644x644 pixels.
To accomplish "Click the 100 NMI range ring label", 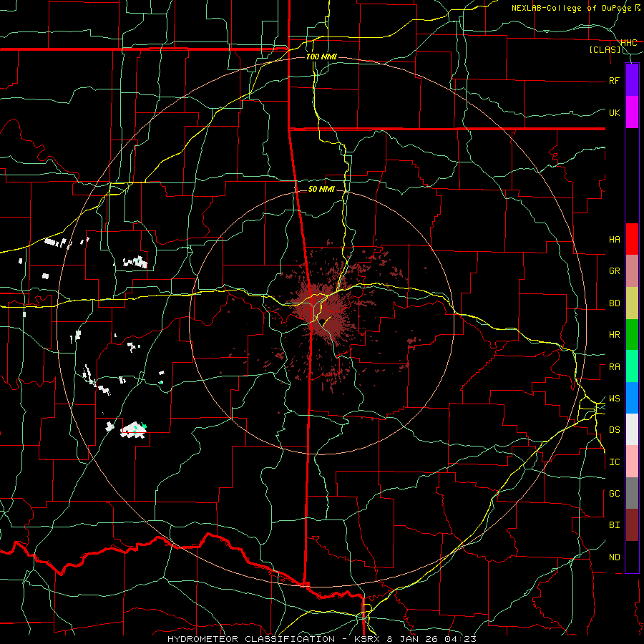I will [321, 57].
